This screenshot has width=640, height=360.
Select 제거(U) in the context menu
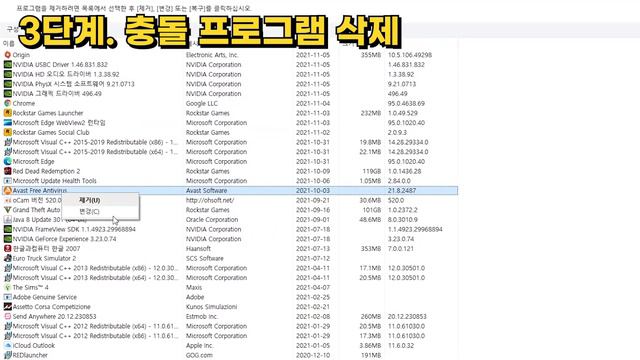pyautogui.click(x=89, y=200)
